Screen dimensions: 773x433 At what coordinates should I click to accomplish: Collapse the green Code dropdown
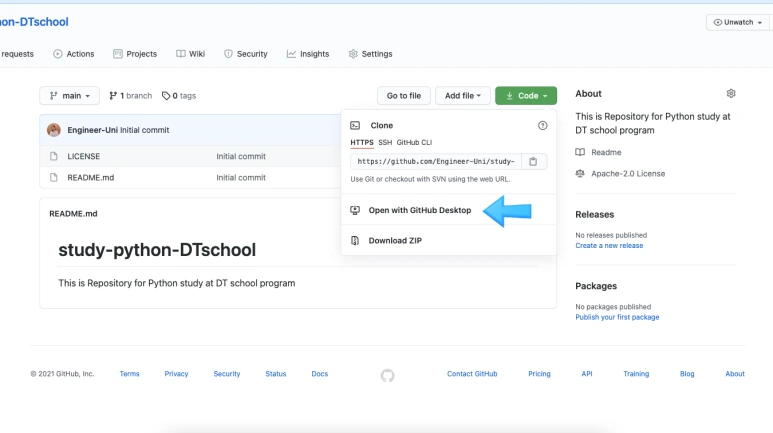pos(526,96)
